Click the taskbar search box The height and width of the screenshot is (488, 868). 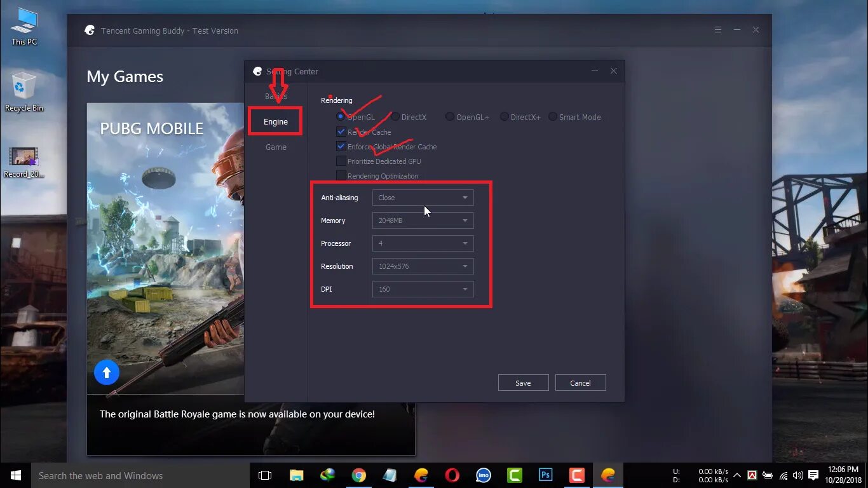pyautogui.click(x=140, y=475)
